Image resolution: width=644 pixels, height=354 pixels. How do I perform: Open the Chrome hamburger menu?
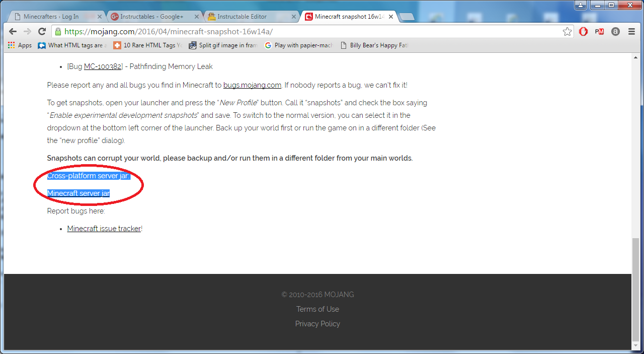tap(631, 31)
